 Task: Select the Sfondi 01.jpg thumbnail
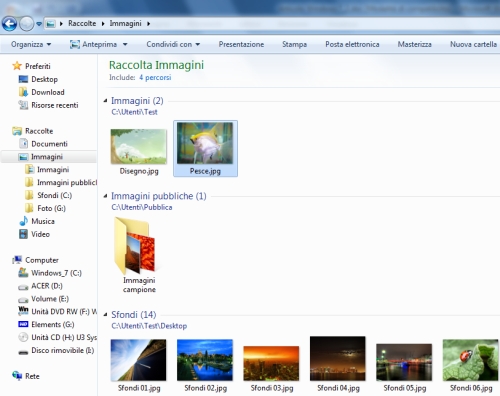click(x=139, y=366)
